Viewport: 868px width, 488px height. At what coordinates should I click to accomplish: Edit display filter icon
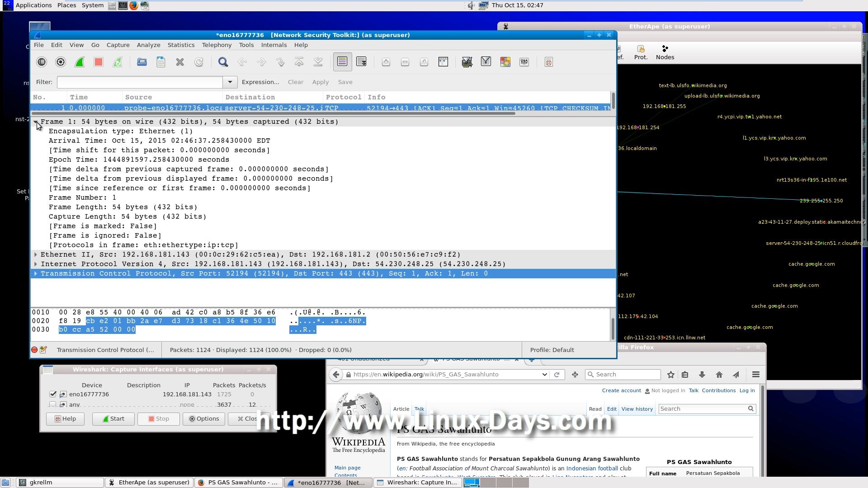pyautogui.click(x=486, y=62)
